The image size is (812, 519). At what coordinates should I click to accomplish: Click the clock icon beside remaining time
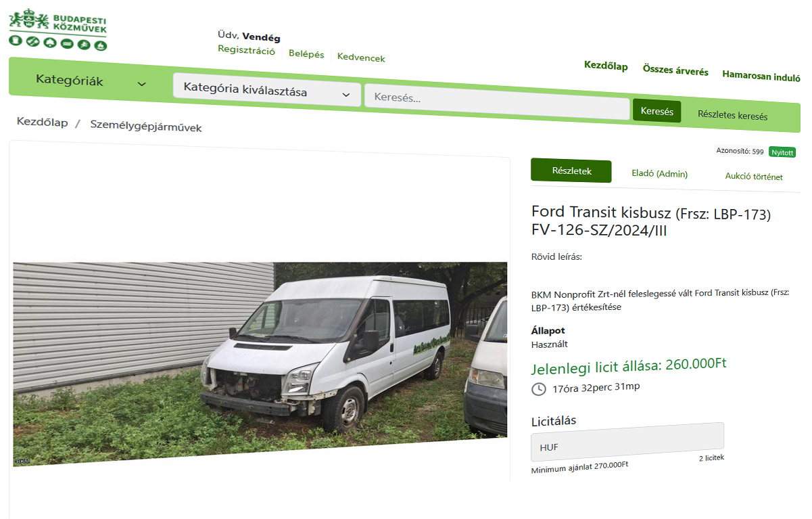(x=539, y=389)
